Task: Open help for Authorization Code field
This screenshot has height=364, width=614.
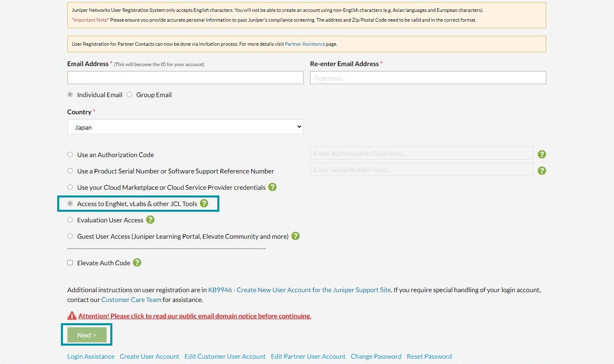Action: click(542, 154)
